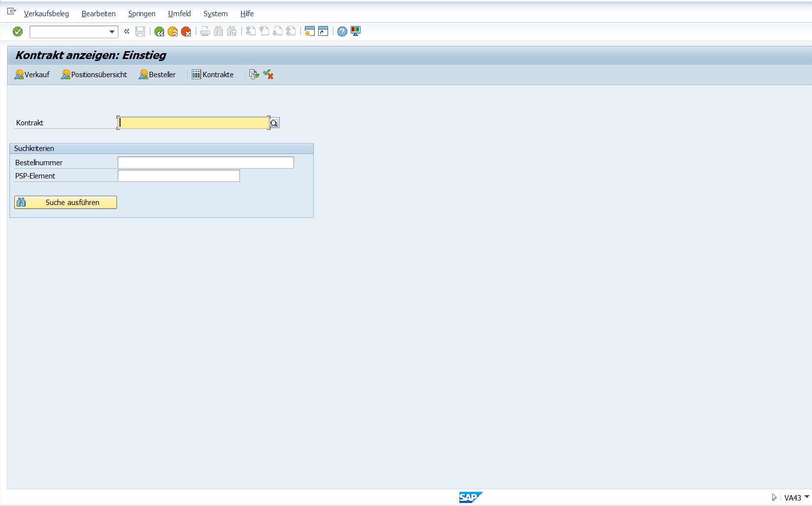Click the orange Exit icon
This screenshot has height=506, width=812.
[173, 31]
